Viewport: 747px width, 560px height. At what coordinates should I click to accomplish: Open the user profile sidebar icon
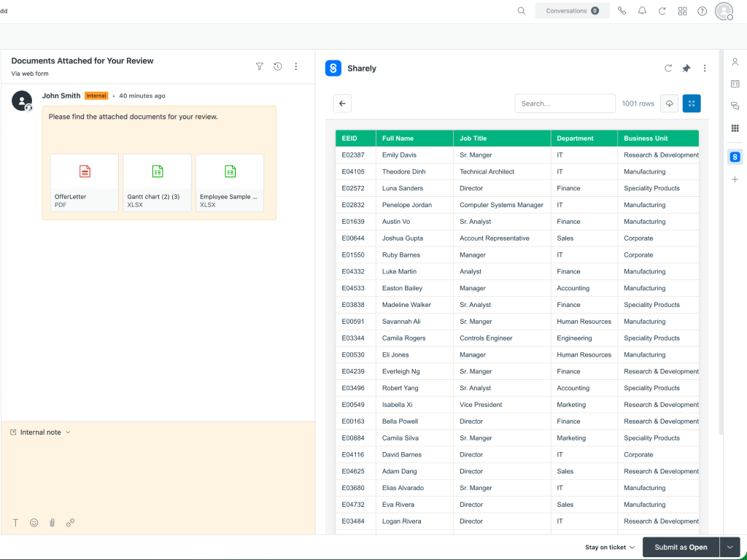[735, 62]
